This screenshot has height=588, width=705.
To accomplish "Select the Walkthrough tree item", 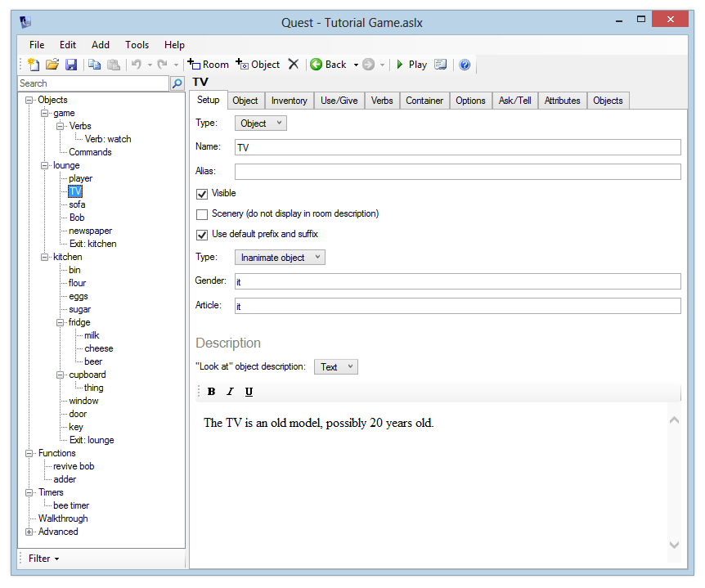I will click(63, 518).
